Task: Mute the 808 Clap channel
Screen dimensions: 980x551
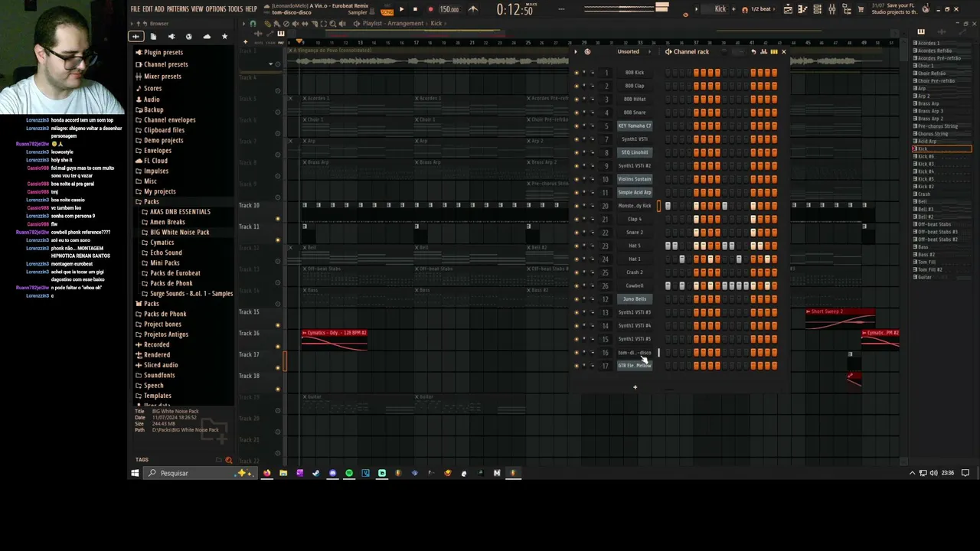Action: [x=577, y=86]
